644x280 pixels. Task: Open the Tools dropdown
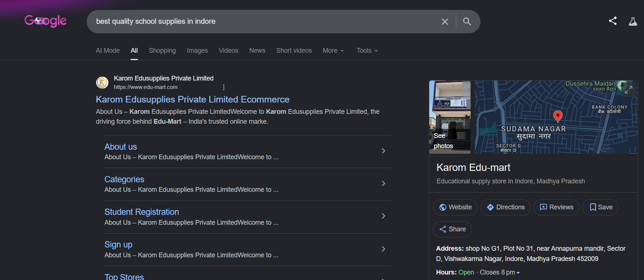pyautogui.click(x=367, y=51)
